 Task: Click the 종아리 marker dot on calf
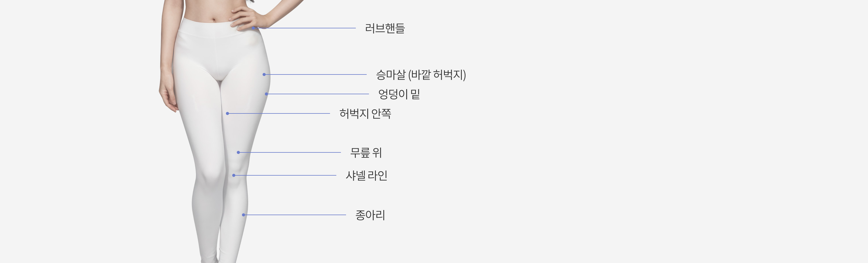(x=243, y=215)
